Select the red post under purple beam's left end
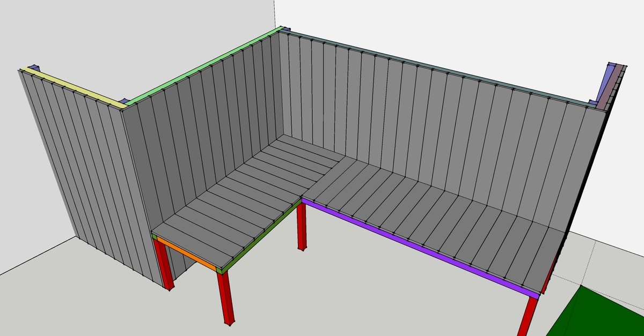This screenshot has height=336, width=644. [302, 227]
